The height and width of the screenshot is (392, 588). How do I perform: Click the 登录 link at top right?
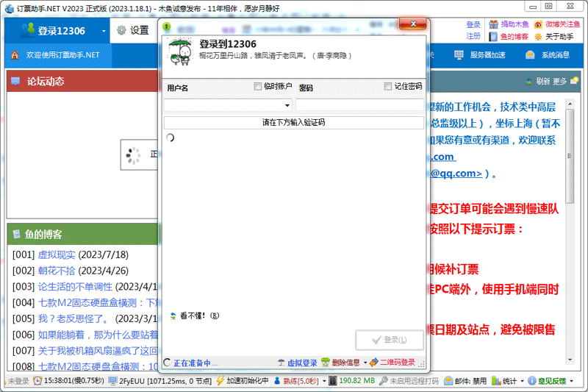point(473,24)
